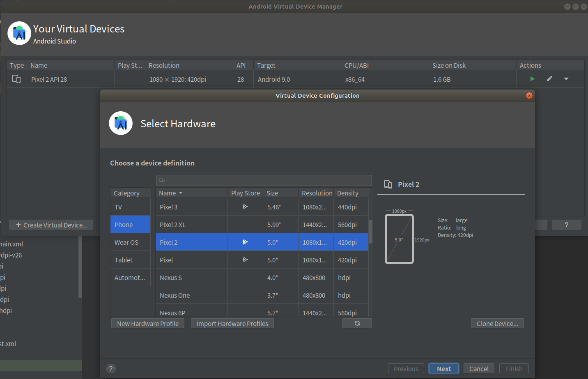
Task: Click Import Hardware Profiles
Action: 232,324
